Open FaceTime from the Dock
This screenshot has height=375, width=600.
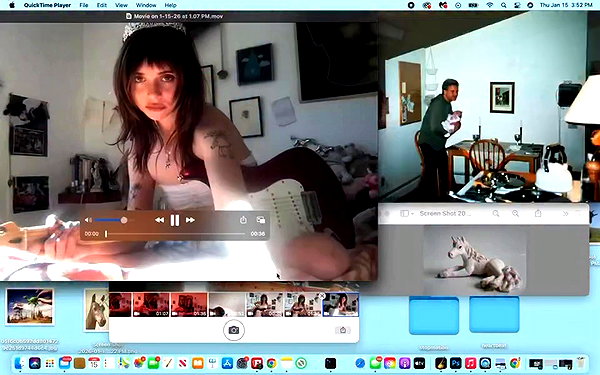coord(153,363)
